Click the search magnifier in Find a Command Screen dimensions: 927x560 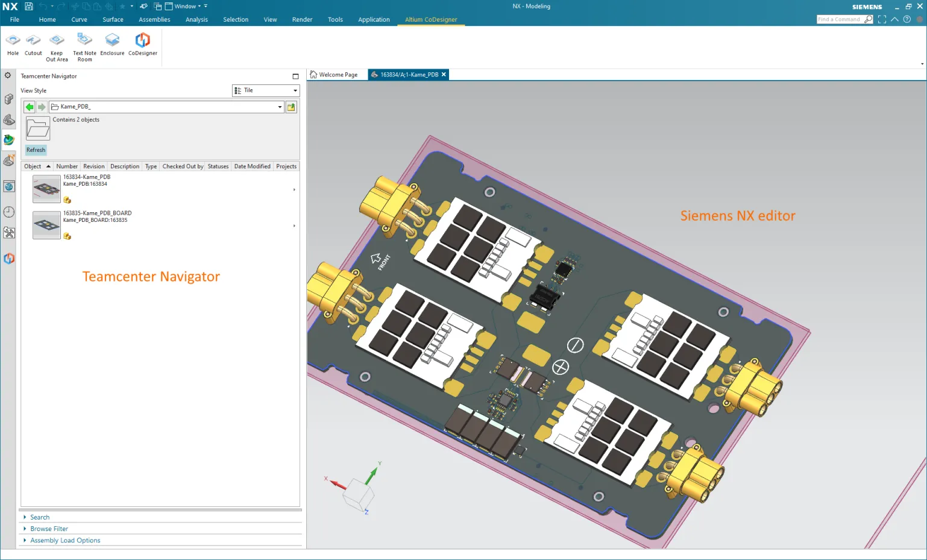869,19
